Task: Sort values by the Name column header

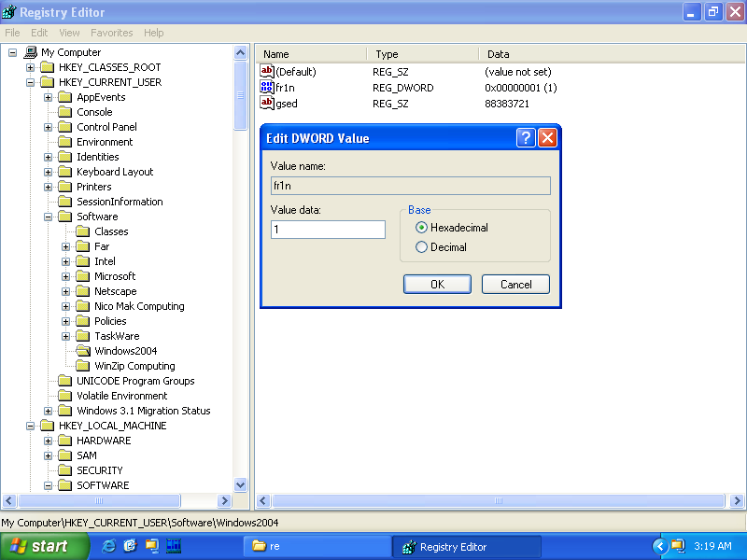Action: pos(312,54)
